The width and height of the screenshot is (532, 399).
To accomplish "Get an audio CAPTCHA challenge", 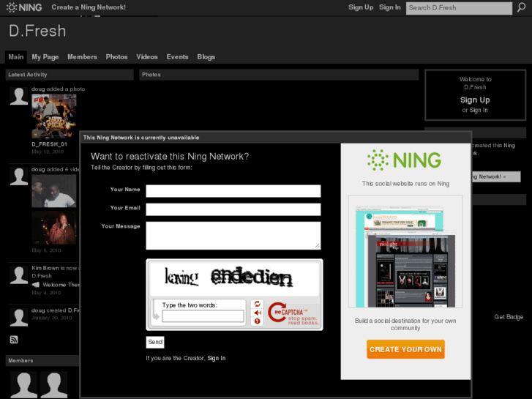I will 257,313.
